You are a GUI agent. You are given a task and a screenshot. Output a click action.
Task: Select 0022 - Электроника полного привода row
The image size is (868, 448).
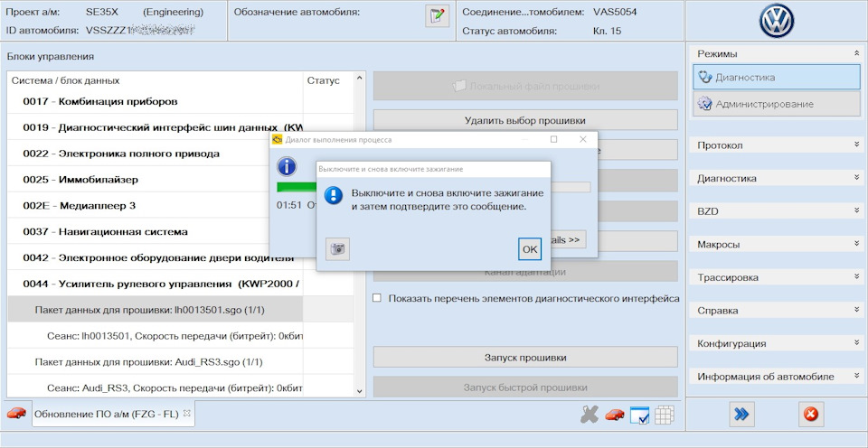(x=155, y=154)
